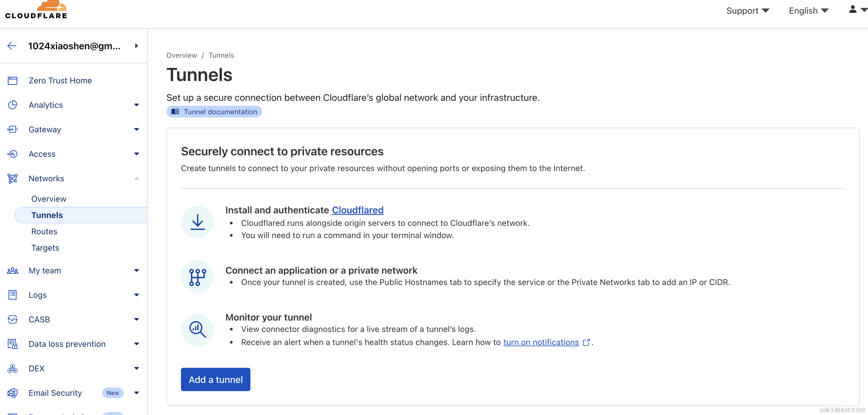Click the CASB sidebar icon

13,319
